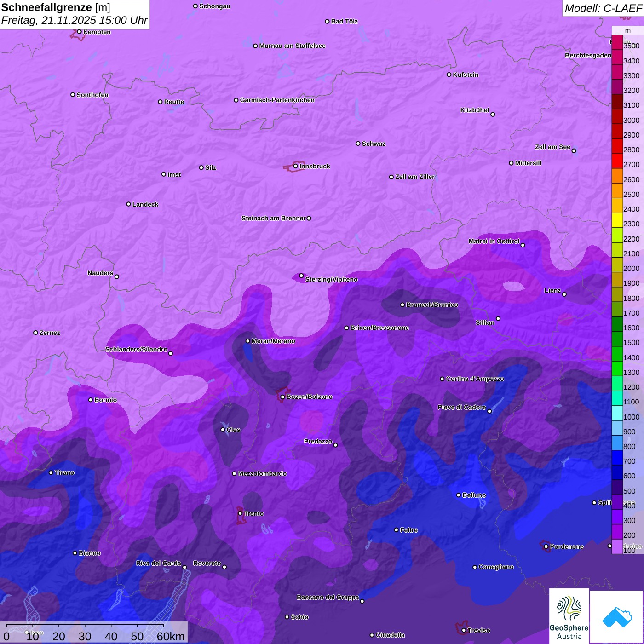This screenshot has width=644, height=644.
Task: Click the blue cloud logo beside GeoSphere
Action: click(617, 616)
